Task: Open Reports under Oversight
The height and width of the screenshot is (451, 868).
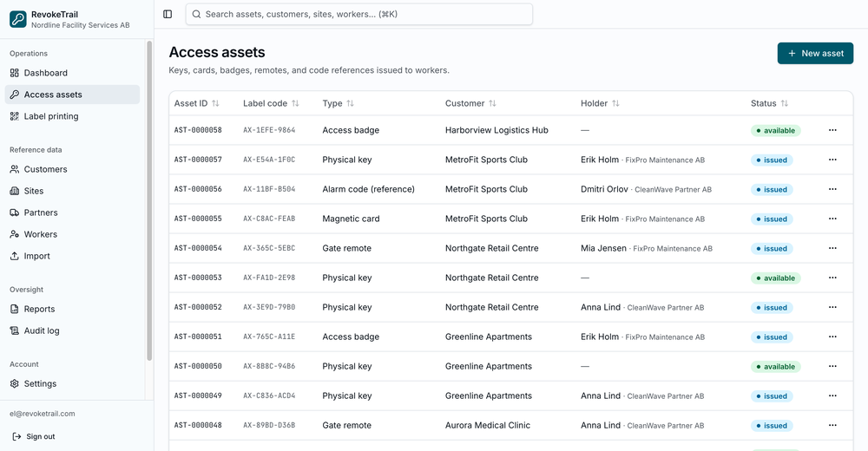Action: point(72,309)
